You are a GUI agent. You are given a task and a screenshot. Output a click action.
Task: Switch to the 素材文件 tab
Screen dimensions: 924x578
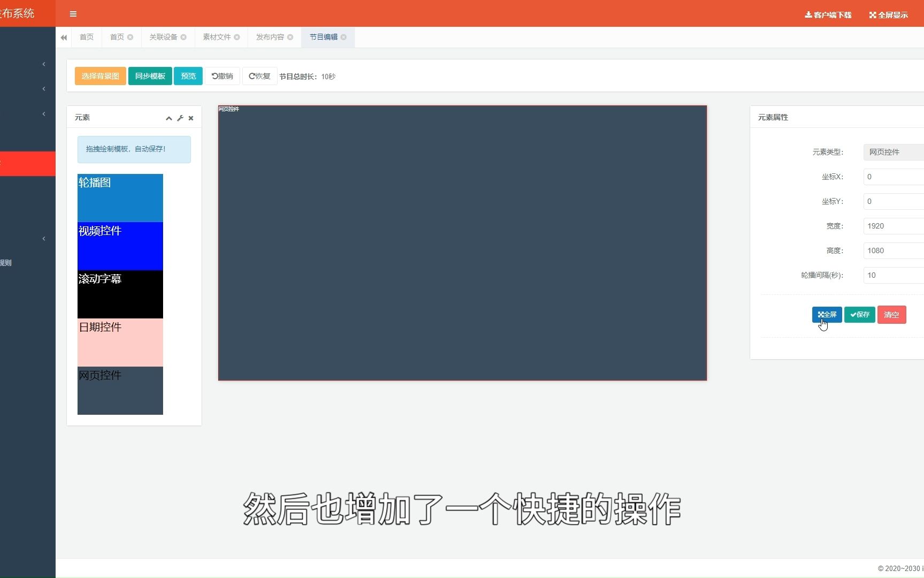click(x=216, y=37)
